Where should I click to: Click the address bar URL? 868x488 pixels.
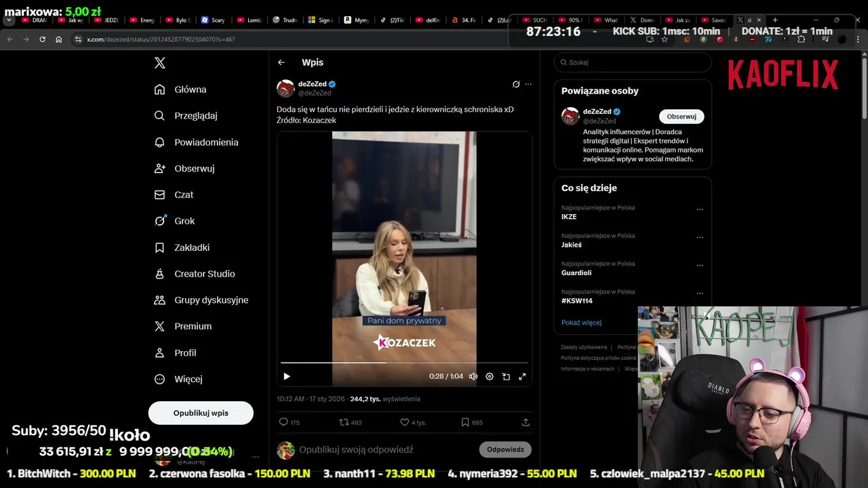pos(161,39)
